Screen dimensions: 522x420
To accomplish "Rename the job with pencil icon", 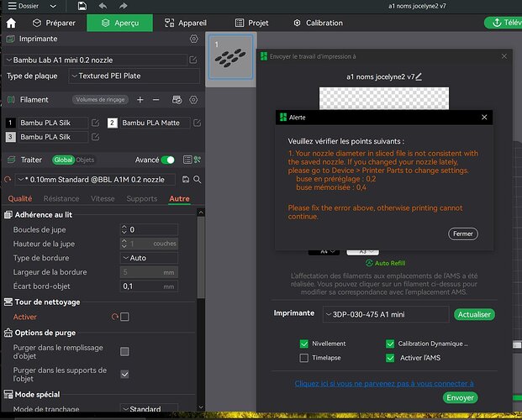I will pos(419,77).
